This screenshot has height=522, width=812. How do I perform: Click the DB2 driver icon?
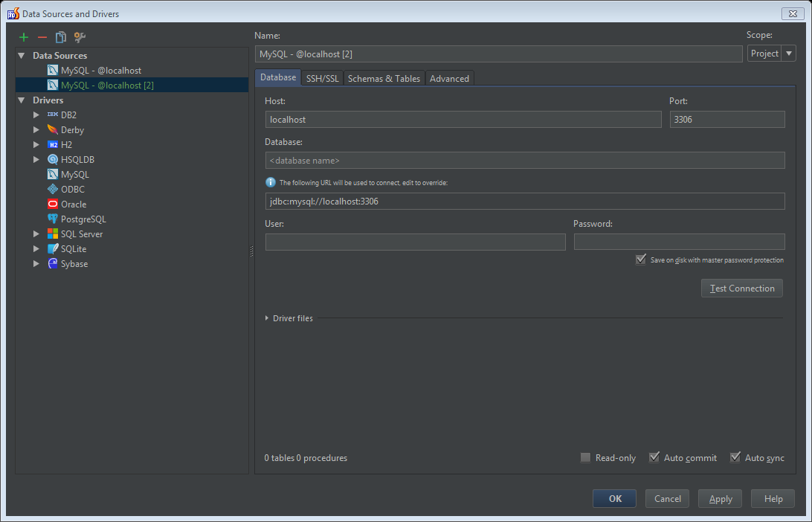click(x=53, y=115)
